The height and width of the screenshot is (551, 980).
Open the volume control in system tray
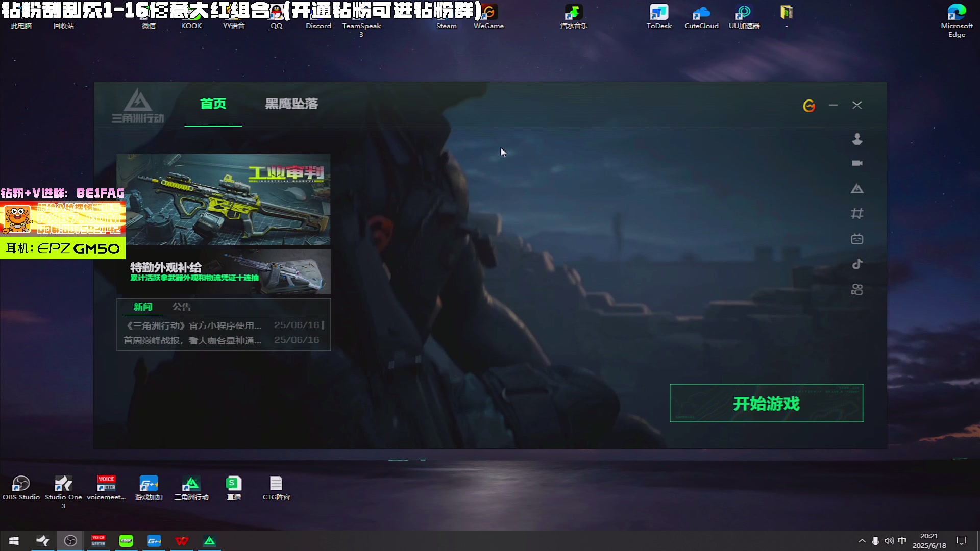pos(889,541)
